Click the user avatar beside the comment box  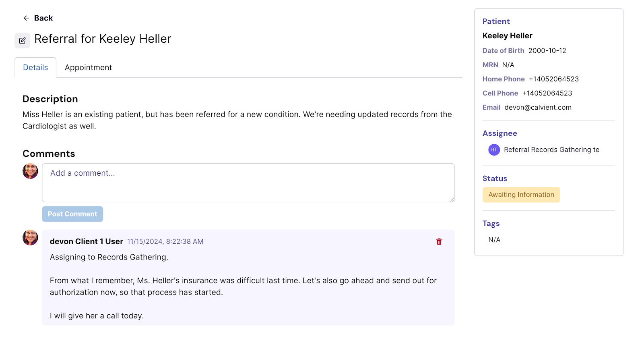coord(30,171)
